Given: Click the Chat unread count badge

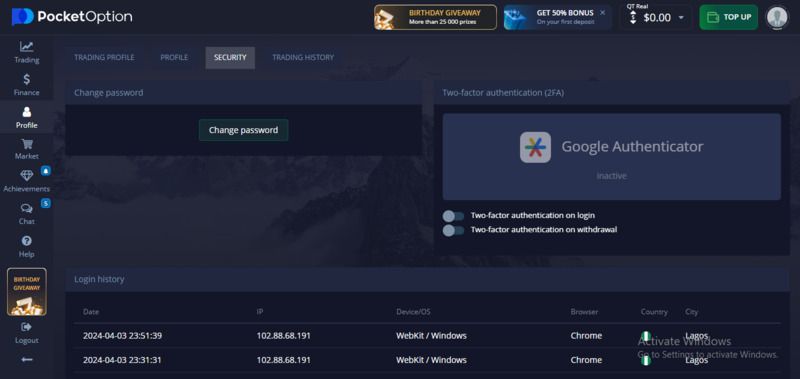Looking at the screenshot, I should 46,204.
